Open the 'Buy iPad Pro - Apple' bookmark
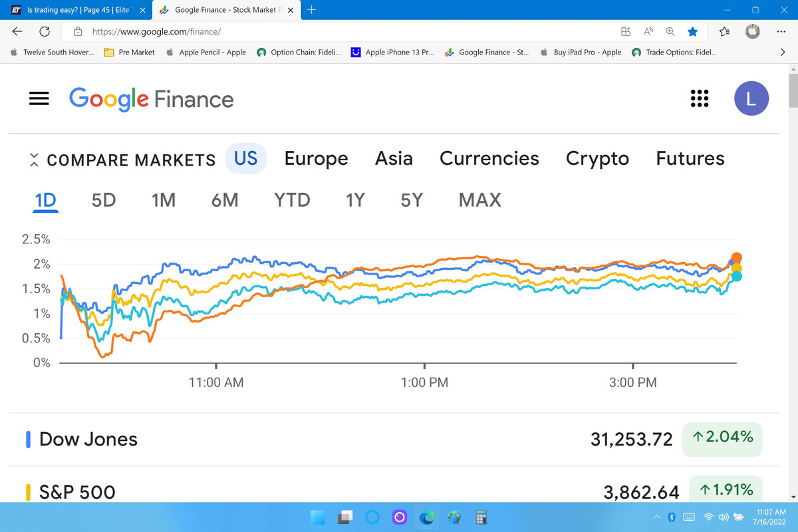 (x=581, y=52)
